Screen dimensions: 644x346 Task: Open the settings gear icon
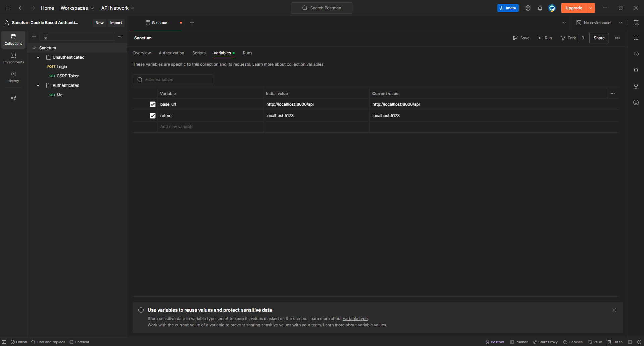click(x=528, y=8)
